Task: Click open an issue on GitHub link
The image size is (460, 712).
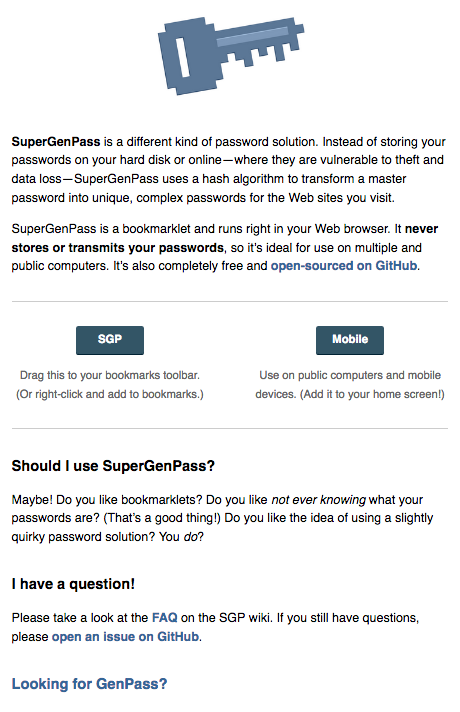Action: tap(125, 637)
